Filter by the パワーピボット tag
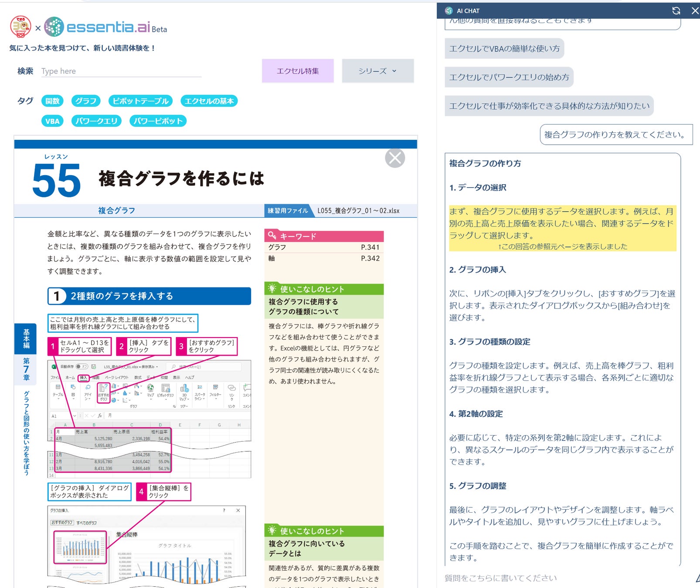 pyautogui.click(x=158, y=121)
